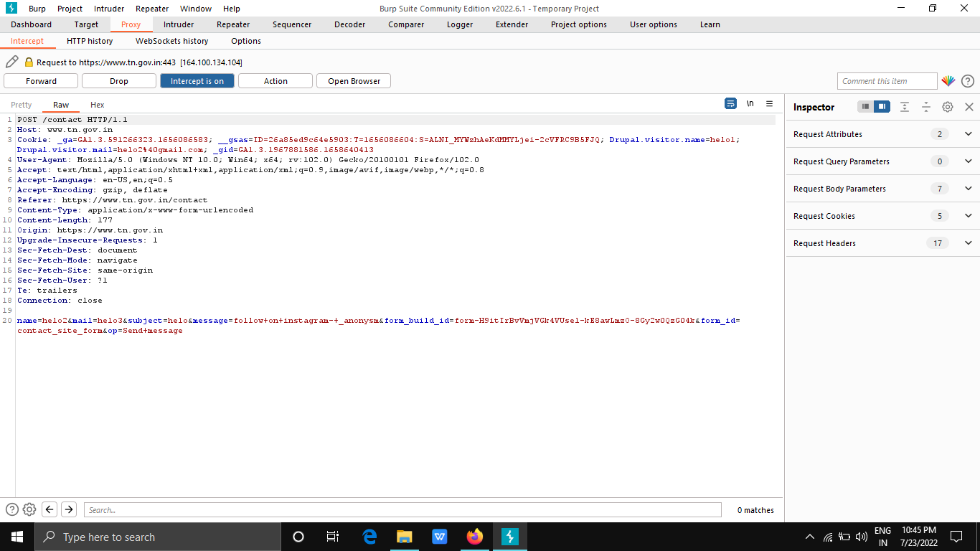Switch to Dashboard tab
Image resolution: width=980 pixels, height=551 pixels.
click(x=31, y=24)
